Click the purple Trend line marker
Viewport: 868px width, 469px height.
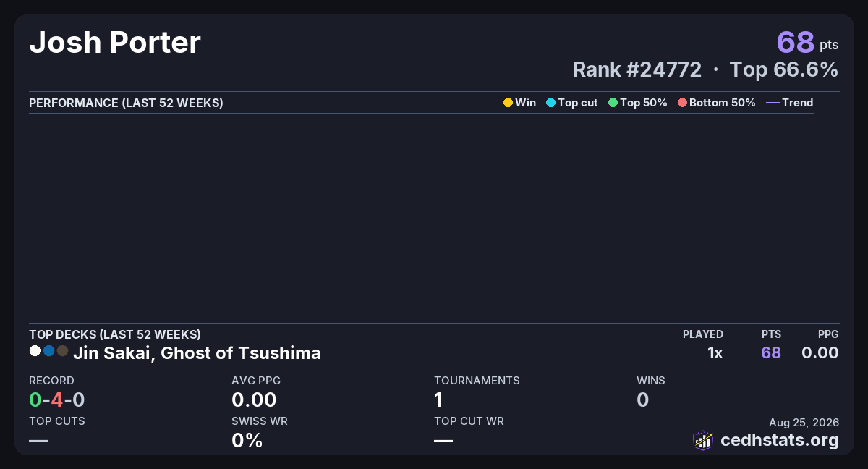[x=773, y=103]
